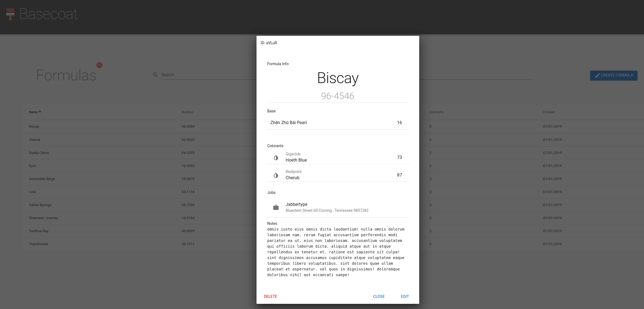Scroll down in the formula notes area
The image size is (644, 309).
[337, 252]
